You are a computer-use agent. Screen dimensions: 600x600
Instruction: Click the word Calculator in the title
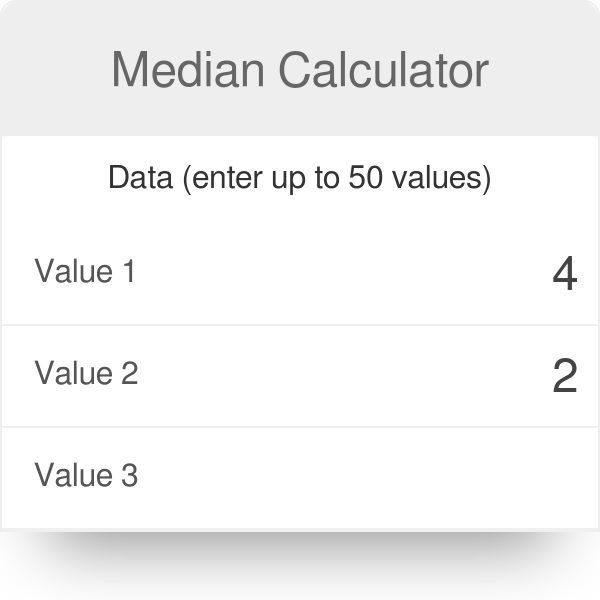point(384,70)
